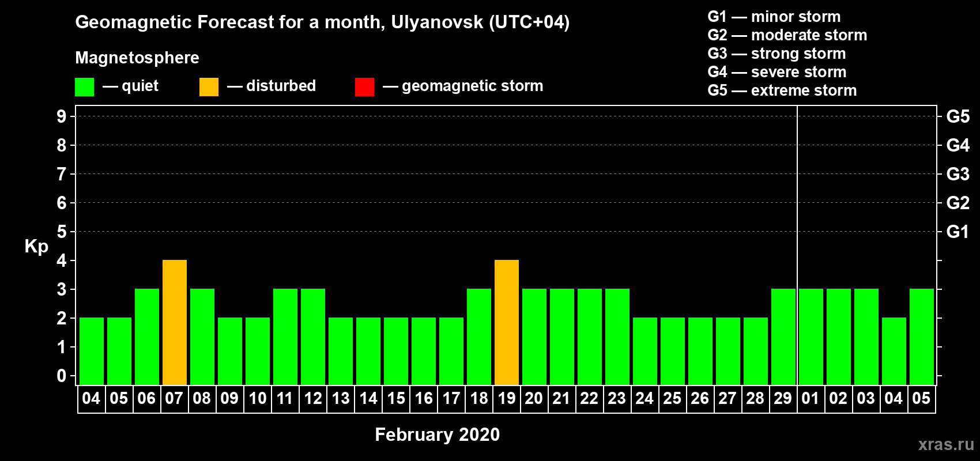Image resolution: width=980 pixels, height=461 pixels.
Task: Click the 'Magnetosphere' heading
Action: (137, 58)
